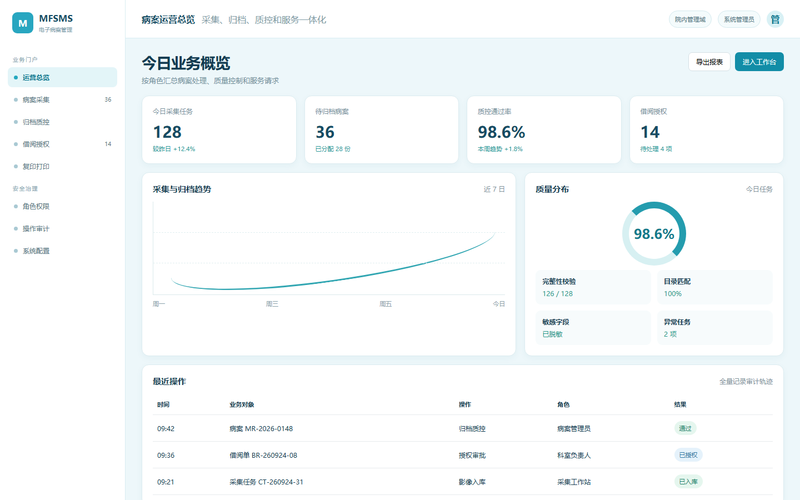This screenshot has height=500, width=800.
Task: Go to 系统配置 page
Action: click(62, 251)
